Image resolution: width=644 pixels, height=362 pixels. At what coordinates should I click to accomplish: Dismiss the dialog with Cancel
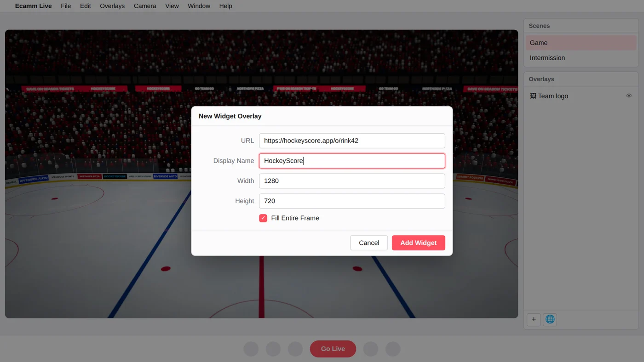click(x=369, y=243)
